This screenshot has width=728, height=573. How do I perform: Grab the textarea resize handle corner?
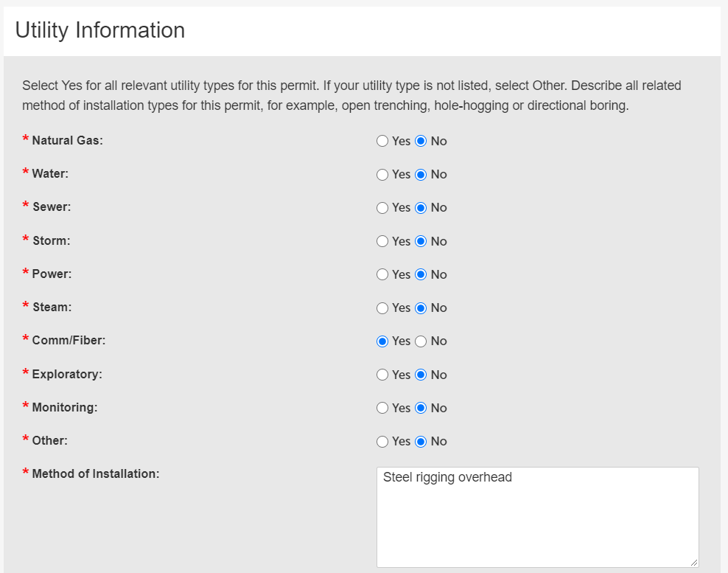pos(694,563)
